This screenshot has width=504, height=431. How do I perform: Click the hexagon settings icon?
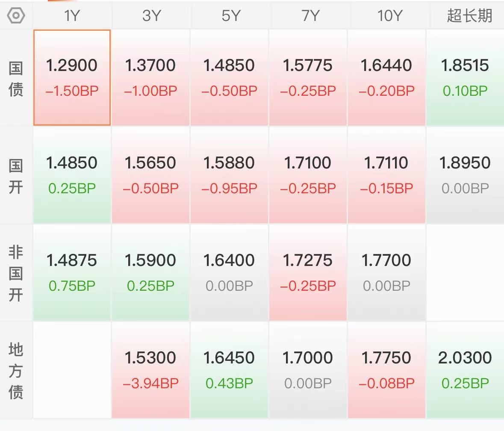tap(16, 16)
